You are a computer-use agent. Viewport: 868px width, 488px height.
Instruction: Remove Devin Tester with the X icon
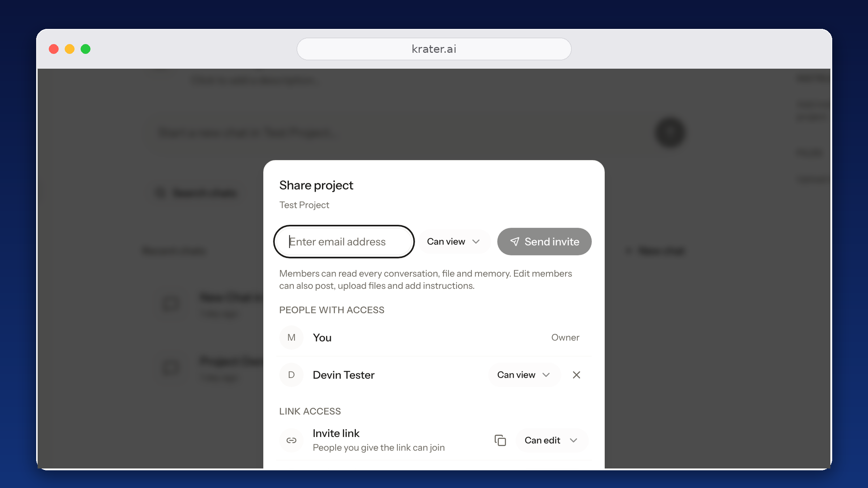pyautogui.click(x=576, y=375)
